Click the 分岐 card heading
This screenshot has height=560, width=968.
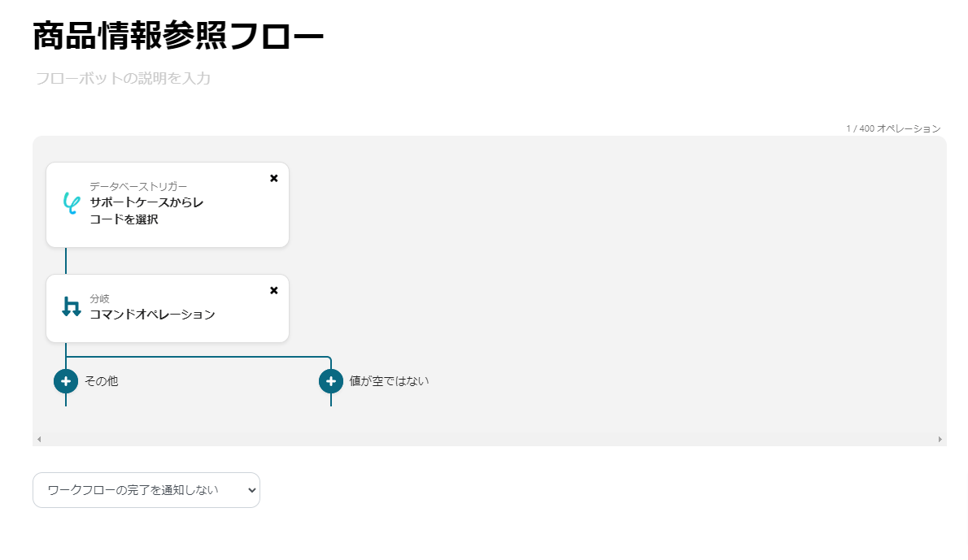click(99, 298)
